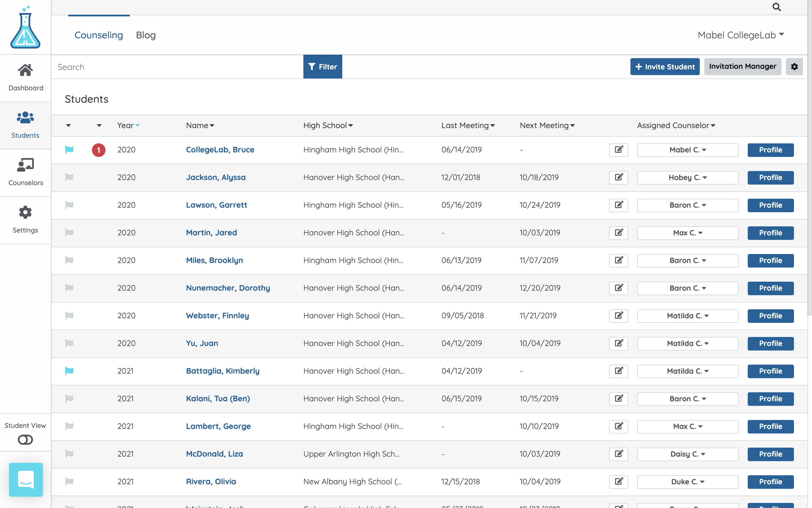The width and height of the screenshot is (812, 508).
Task: Open student link Nunemacher, Dorothy
Action: tap(228, 288)
